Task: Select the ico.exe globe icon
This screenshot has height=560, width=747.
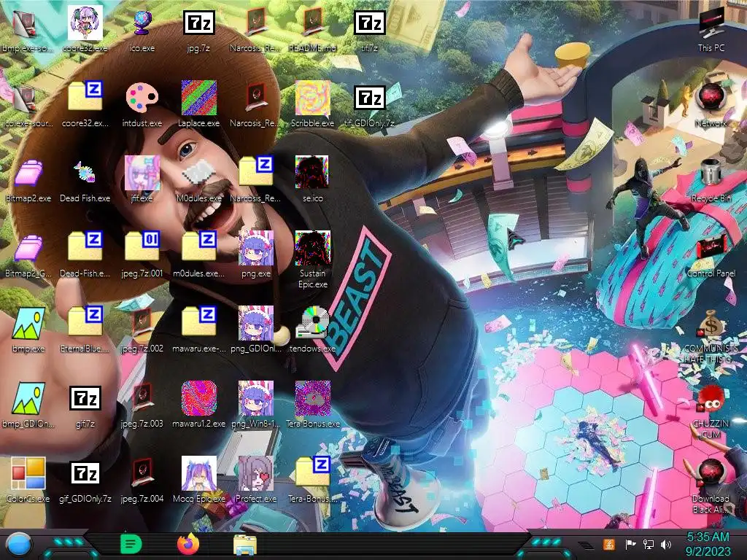Action: (142, 23)
